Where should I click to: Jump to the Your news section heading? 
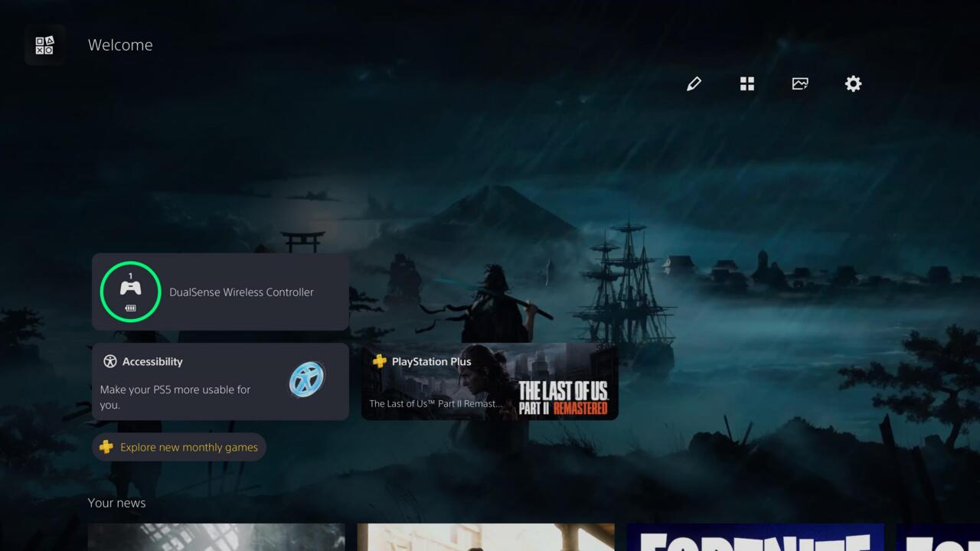point(116,503)
